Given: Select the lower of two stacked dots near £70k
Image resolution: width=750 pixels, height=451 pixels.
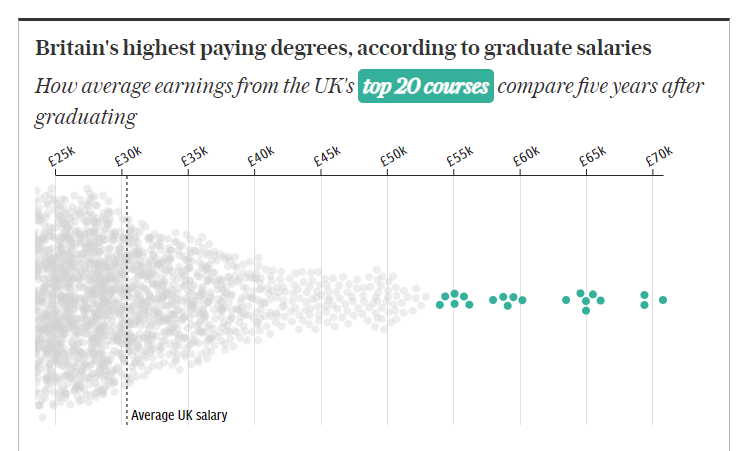Looking at the screenshot, I should point(645,305).
